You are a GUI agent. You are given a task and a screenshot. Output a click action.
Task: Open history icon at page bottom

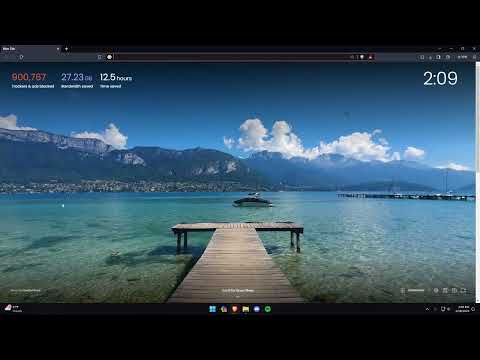click(454, 291)
